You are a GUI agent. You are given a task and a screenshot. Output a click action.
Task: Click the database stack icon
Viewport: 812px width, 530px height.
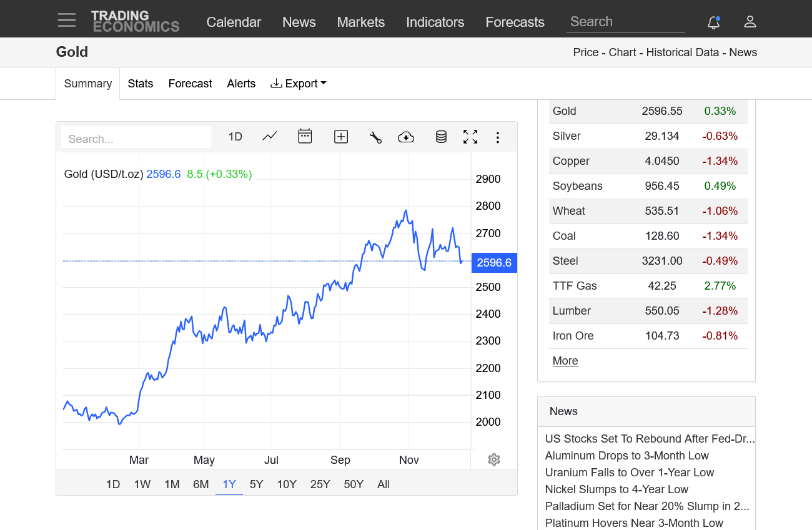[x=441, y=137]
